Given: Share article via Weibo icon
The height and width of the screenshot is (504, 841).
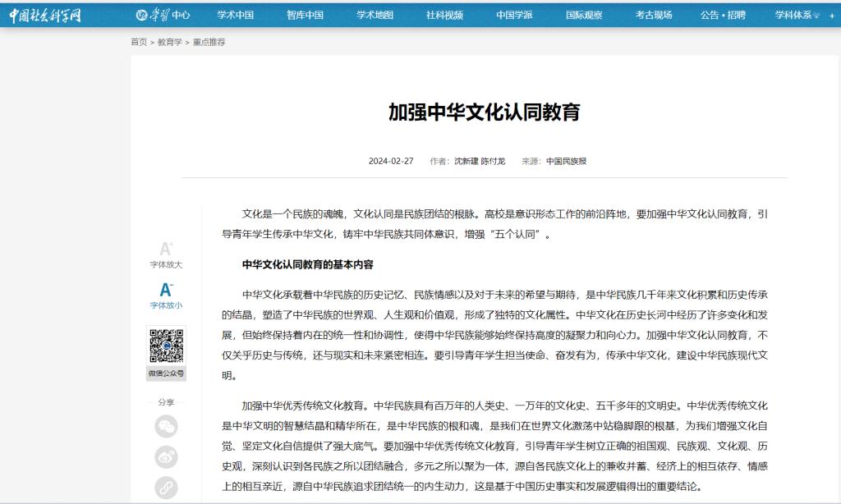Looking at the screenshot, I should [166, 457].
